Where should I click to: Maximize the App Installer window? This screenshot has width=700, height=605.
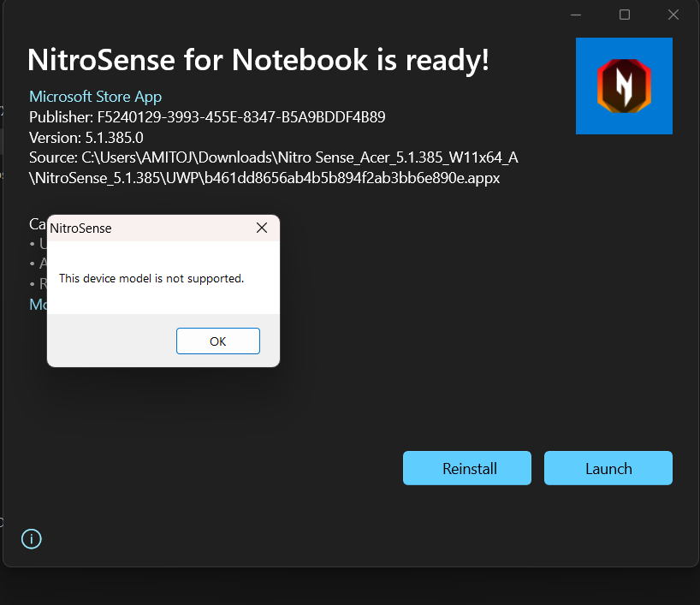pos(625,15)
